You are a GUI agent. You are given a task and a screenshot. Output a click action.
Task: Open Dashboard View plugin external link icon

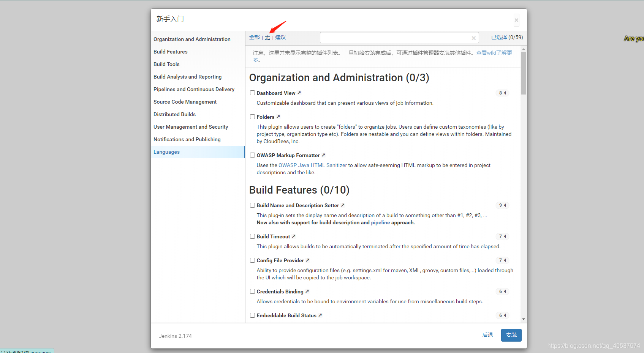[299, 93]
